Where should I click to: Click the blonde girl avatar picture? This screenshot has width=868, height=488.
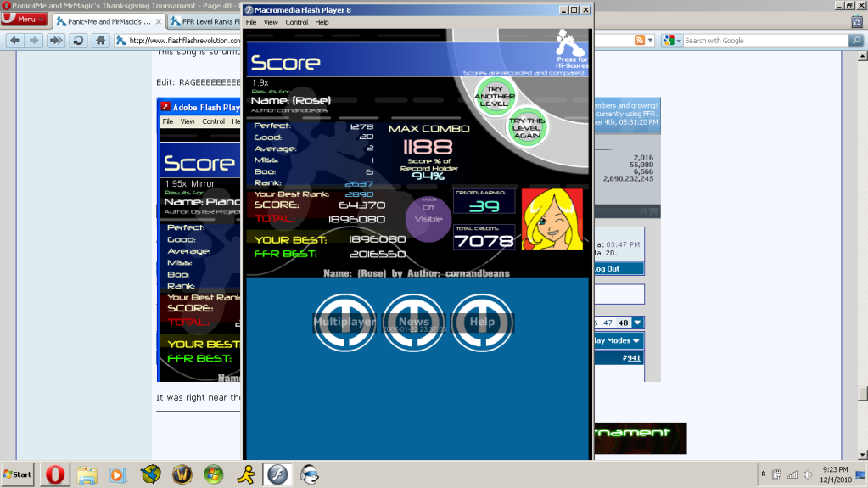pos(552,219)
